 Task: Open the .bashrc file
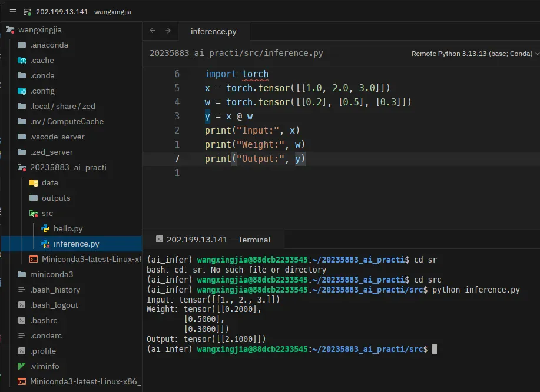71,320
